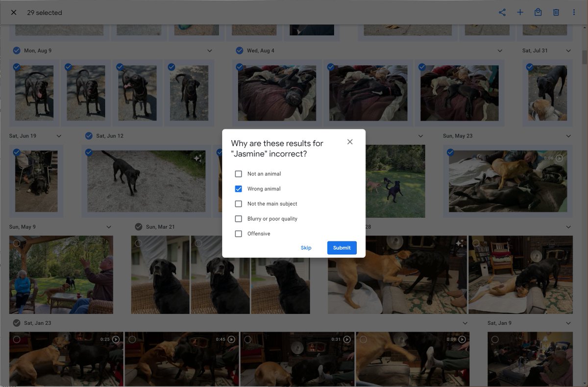588x387 pixels.
Task: Click the "29 selected" text
Action: tap(45, 13)
